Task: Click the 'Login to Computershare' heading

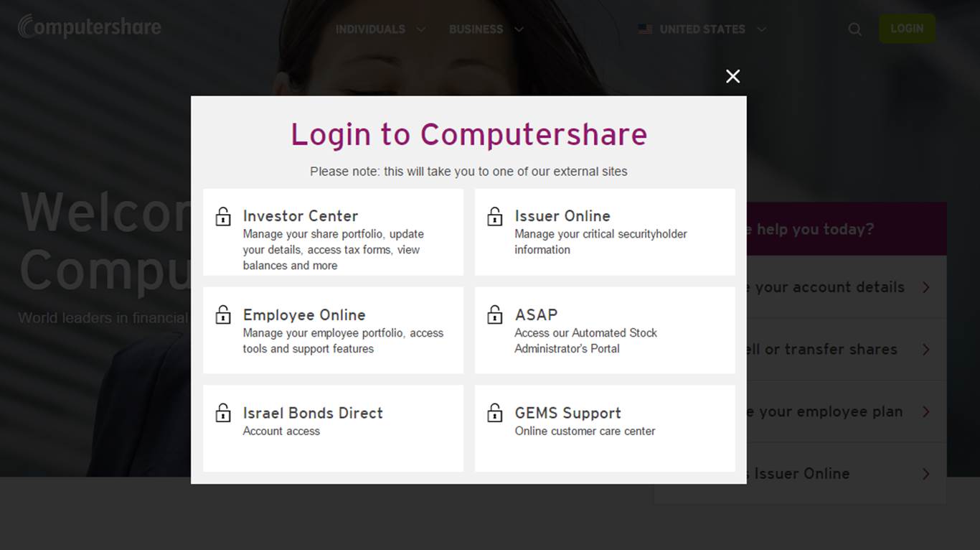Action: coord(468,134)
